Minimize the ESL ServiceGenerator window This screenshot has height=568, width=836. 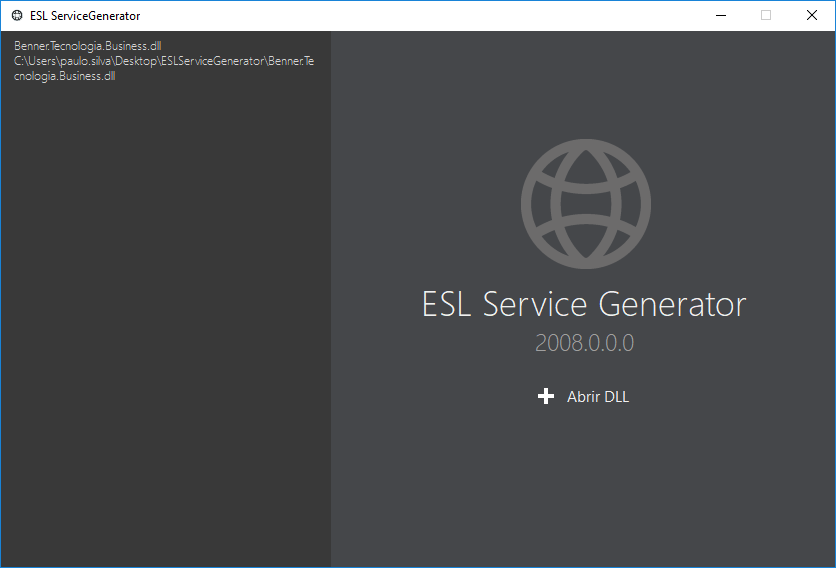pos(720,15)
